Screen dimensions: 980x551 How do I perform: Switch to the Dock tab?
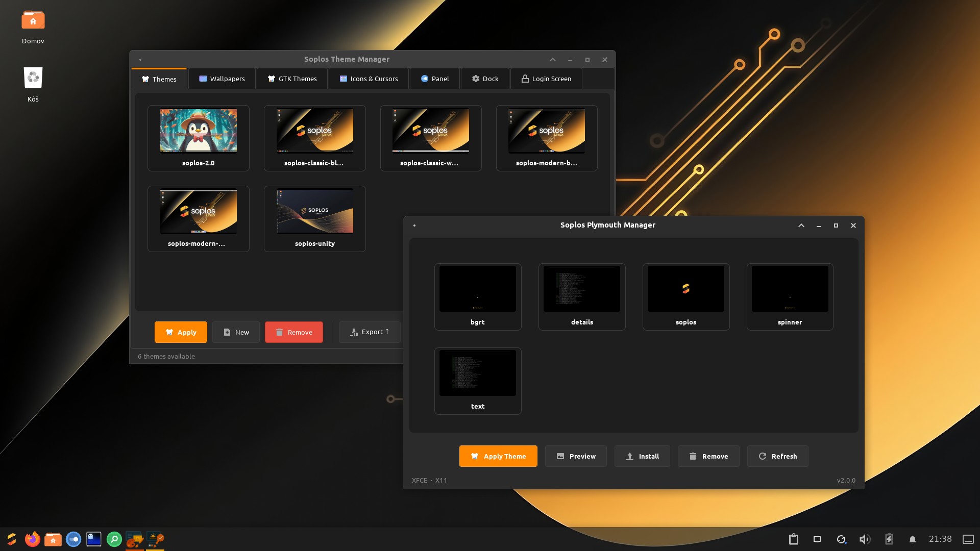pos(485,79)
